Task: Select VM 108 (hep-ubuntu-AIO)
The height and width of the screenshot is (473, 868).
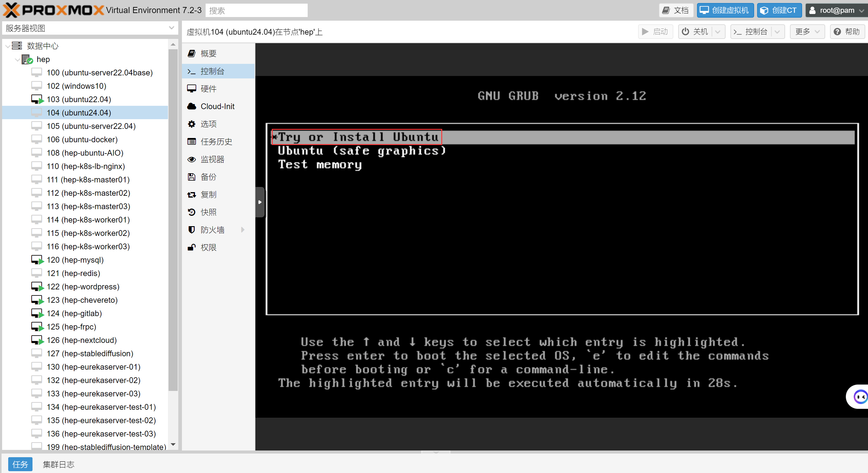Action: pyautogui.click(x=85, y=153)
